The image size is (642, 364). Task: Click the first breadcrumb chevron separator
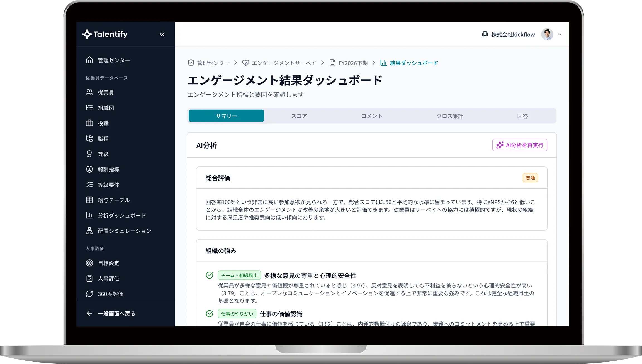tap(236, 63)
